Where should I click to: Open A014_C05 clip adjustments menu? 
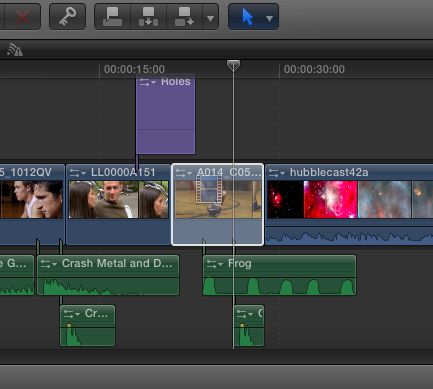pyautogui.click(x=184, y=173)
